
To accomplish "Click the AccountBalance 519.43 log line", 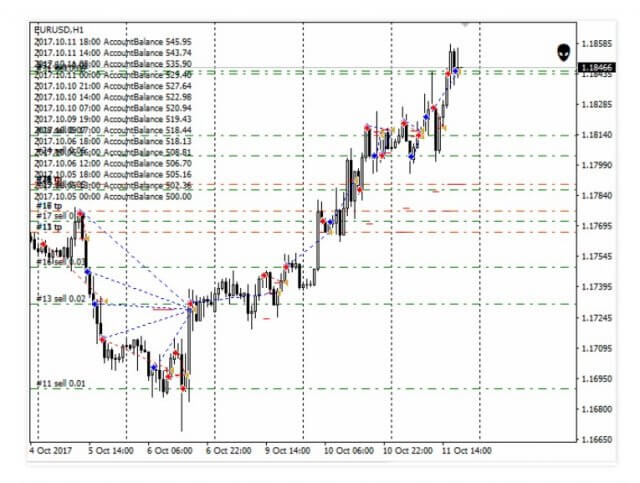I will 113,119.
